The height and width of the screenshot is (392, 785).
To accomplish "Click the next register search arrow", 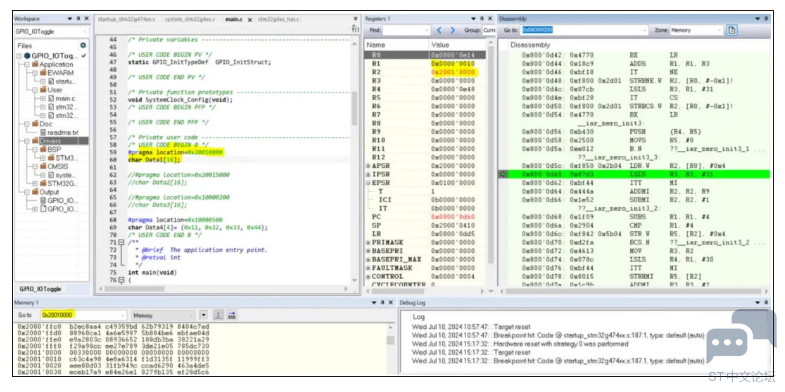I will pyautogui.click(x=453, y=30).
